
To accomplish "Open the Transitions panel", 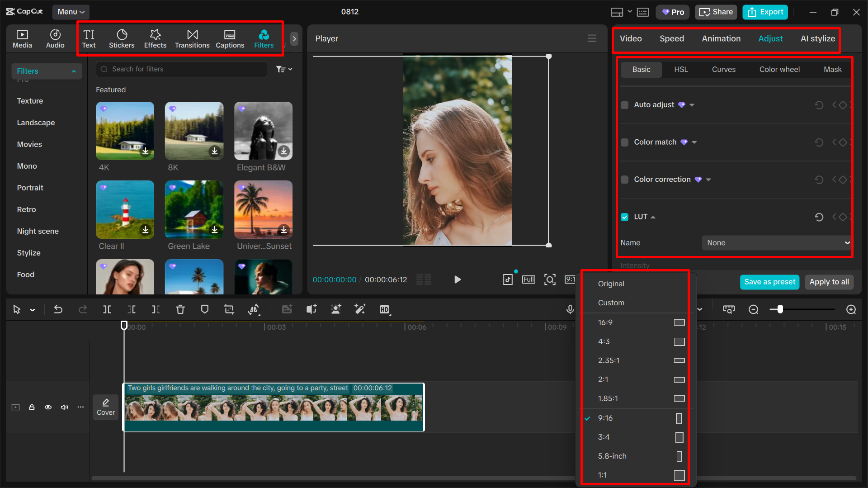I will tap(192, 38).
